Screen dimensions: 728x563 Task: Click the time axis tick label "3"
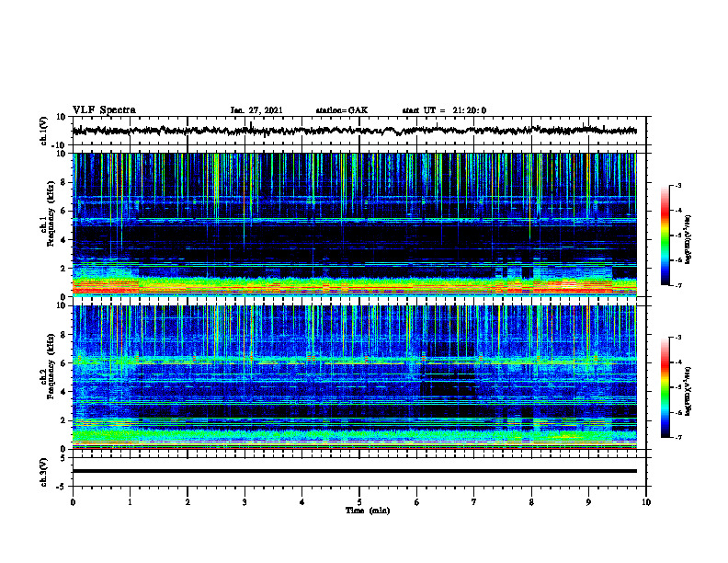245,502
